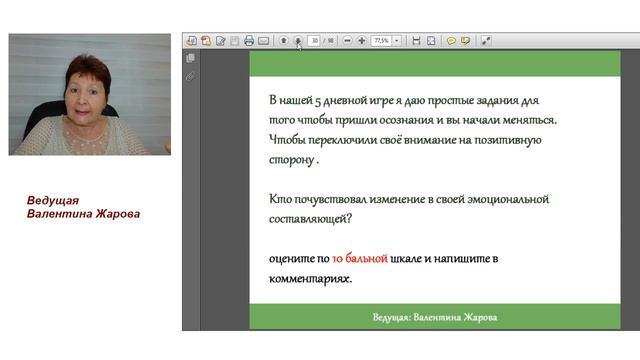Open the zoom level dropdown arrow
This screenshot has width=640, height=360.
coord(397,40)
